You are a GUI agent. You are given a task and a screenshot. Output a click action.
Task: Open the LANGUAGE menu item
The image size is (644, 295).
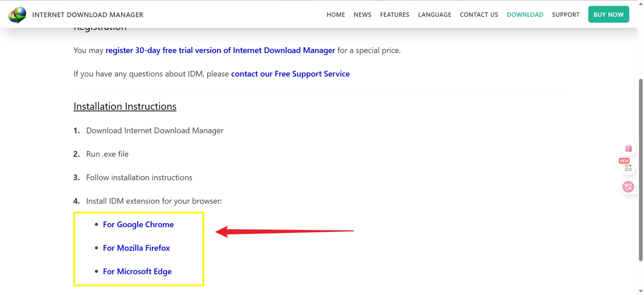(x=434, y=15)
